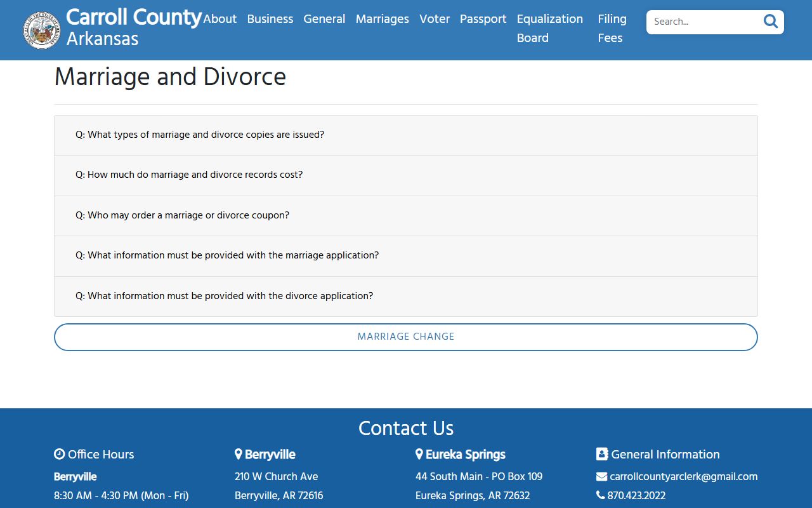Screen dimensions: 812x508
Task: Expand who may order a coupon question
Action: pos(182,215)
